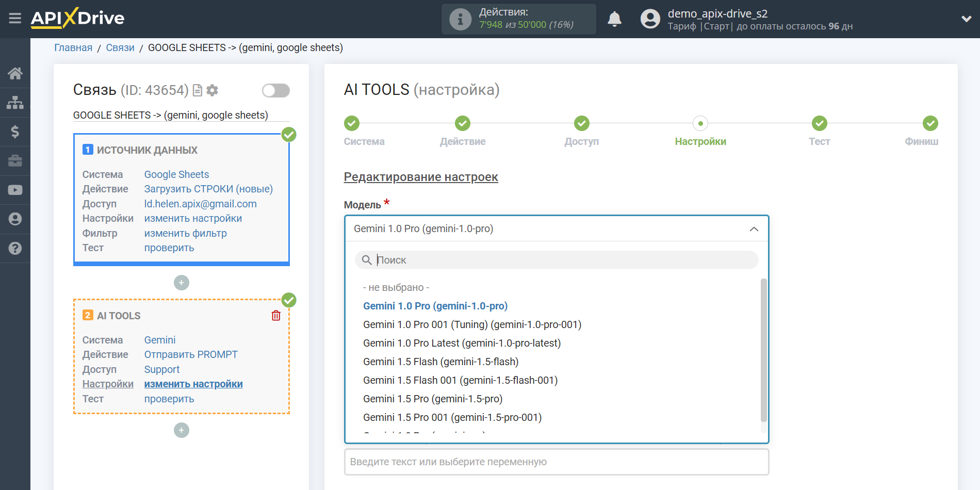Open the briefcase sidebar icon
Image resolution: width=980 pixels, height=490 pixels.
[x=15, y=161]
